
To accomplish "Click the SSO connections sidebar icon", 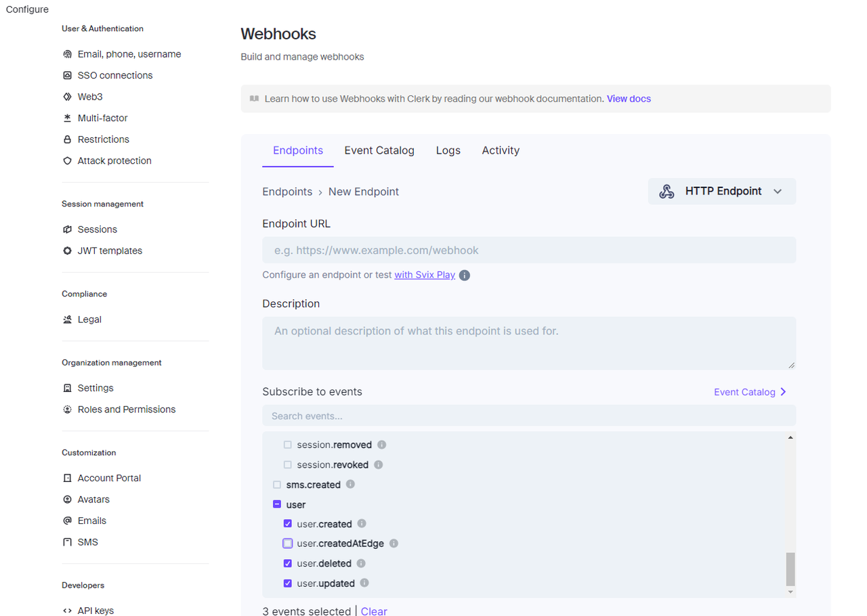I will (x=67, y=75).
